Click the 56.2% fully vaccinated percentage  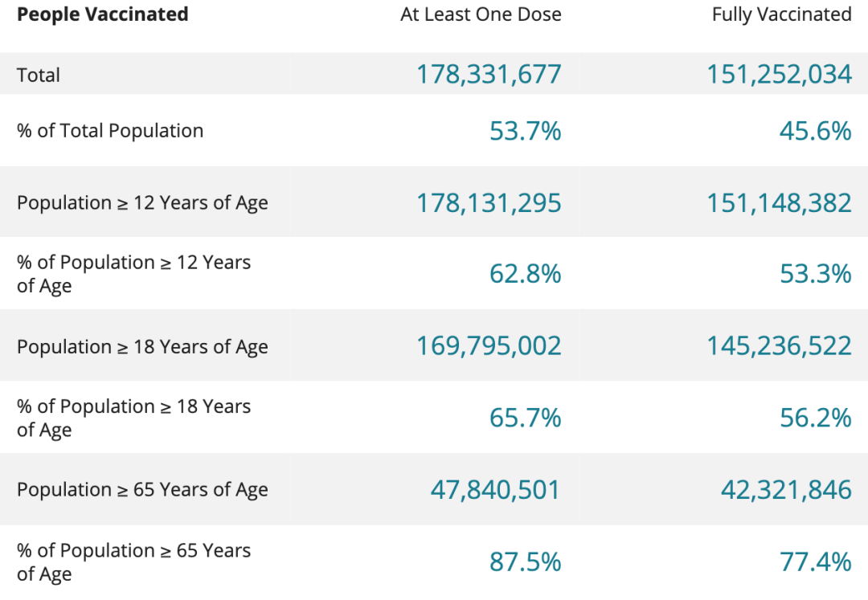[x=815, y=418]
